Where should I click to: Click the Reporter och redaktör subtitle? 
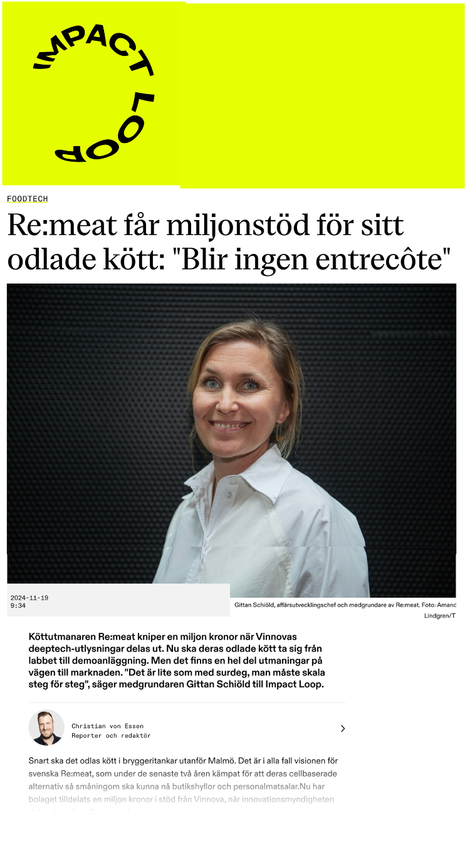tap(111, 736)
